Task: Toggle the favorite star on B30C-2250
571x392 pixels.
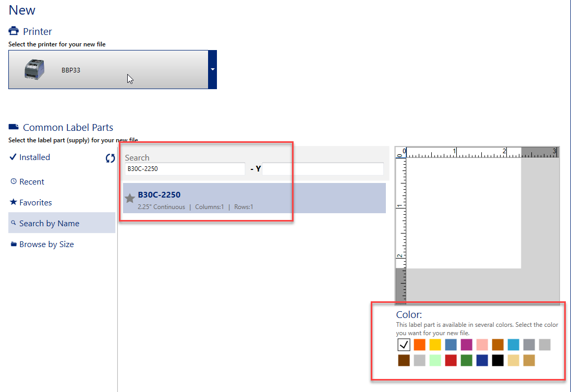Action: [130, 198]
